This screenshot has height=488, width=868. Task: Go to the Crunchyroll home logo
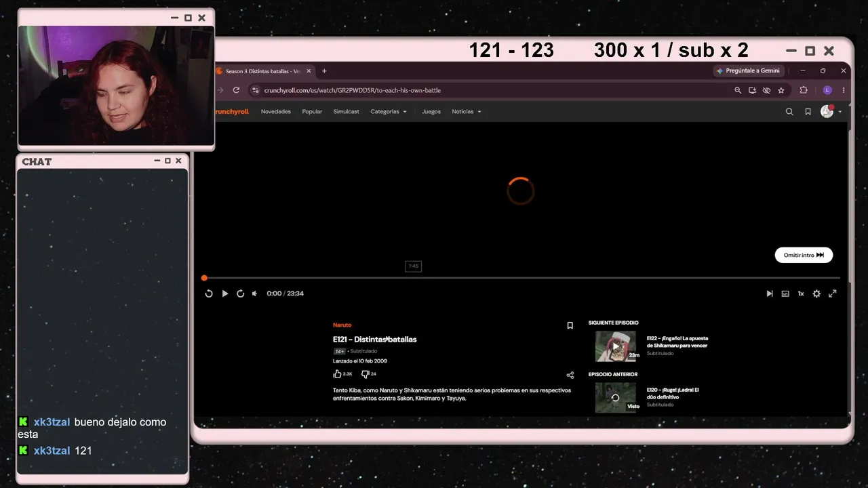tap(232, 112)
